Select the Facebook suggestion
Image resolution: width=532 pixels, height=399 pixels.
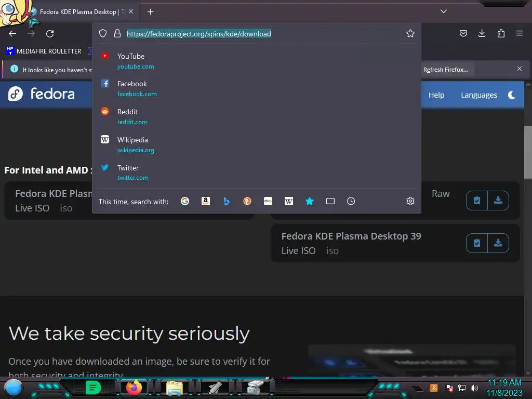coord(257,88)
